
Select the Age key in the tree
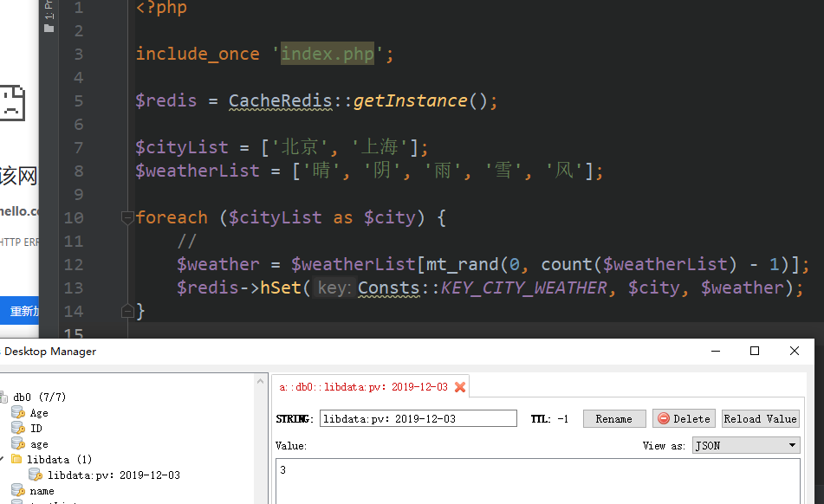39,413
